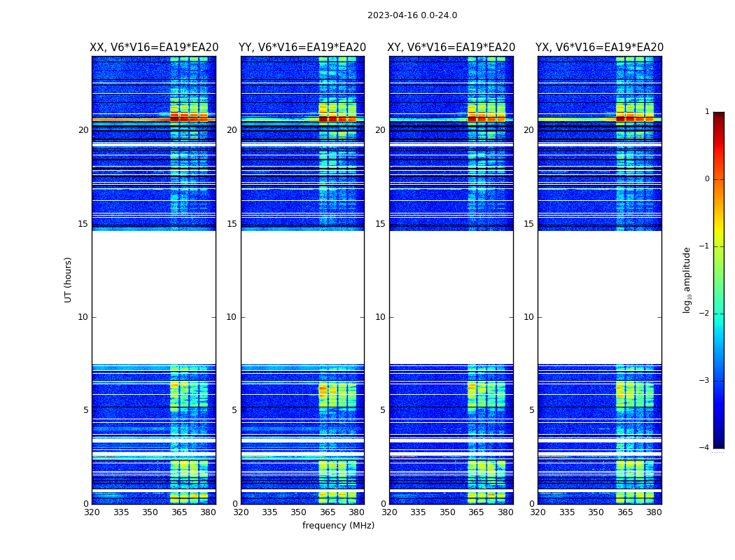
Task: Click the log10 amplitude colorbar label
Action: coord(687,279)
